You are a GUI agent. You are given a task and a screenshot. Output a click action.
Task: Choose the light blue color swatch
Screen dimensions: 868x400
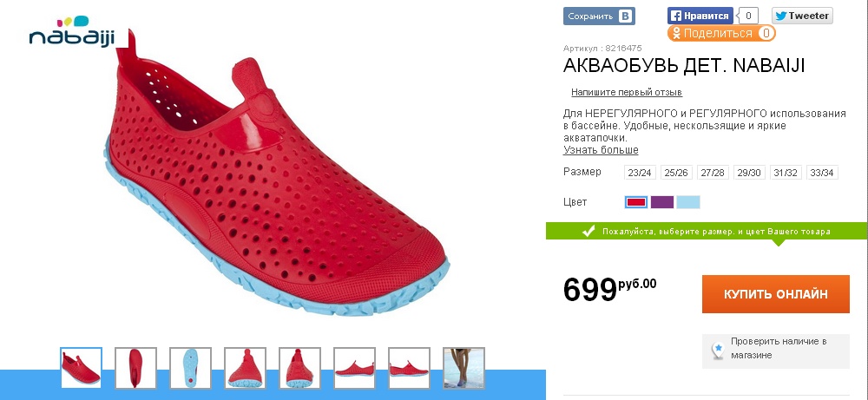pyautogui.click(x=688, y=202)
